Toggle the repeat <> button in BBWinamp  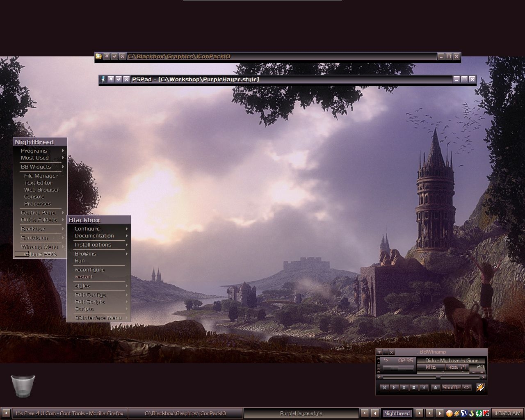pos(467,388)
